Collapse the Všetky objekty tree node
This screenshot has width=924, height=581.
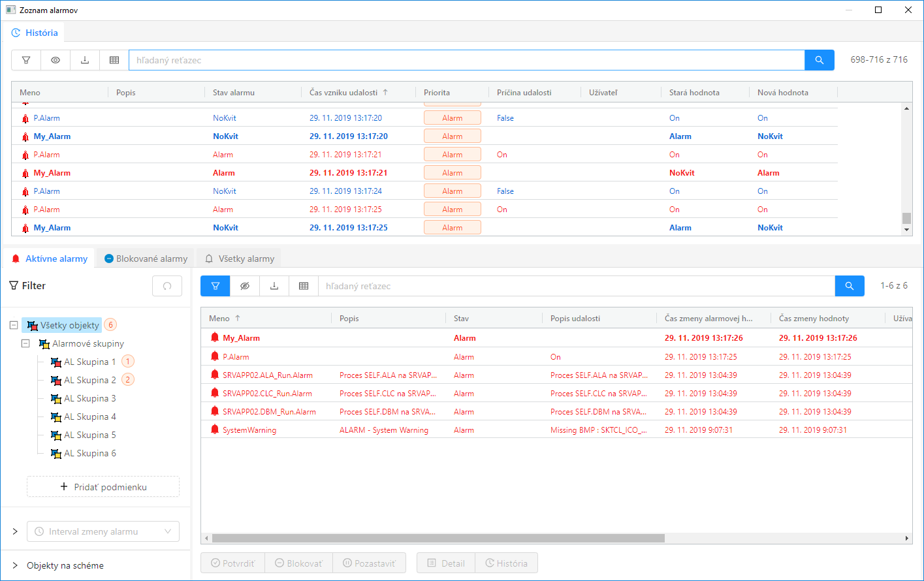click(14, 325)
